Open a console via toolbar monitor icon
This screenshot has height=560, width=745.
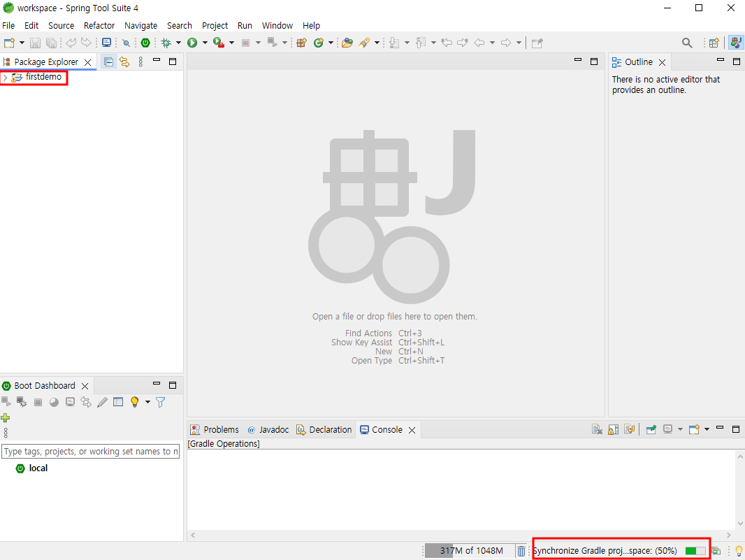[107, 43]
